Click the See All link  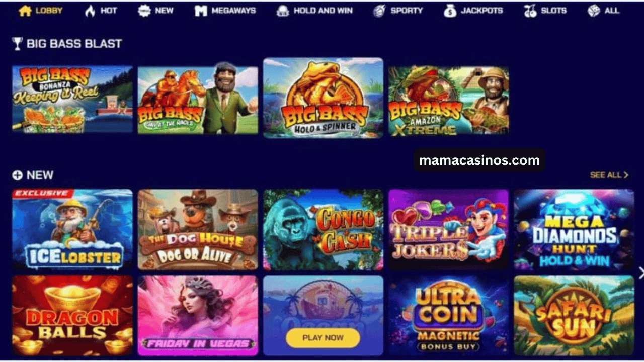coord(606,175)
